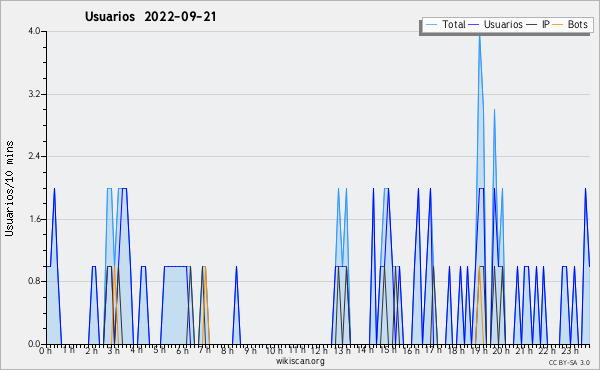Click the '10 h' x-axis label
The image size is (600, 370).
(x=274, y=351)
